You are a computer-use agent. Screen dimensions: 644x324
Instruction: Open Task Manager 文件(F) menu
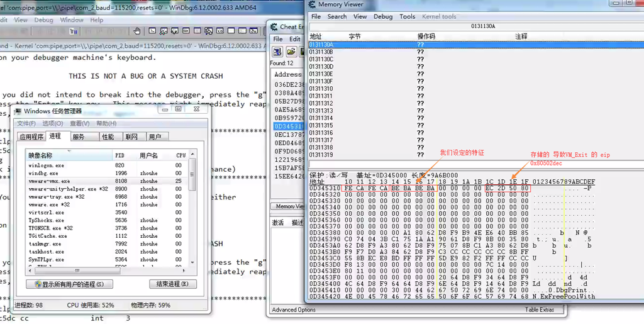pos(26,123)
